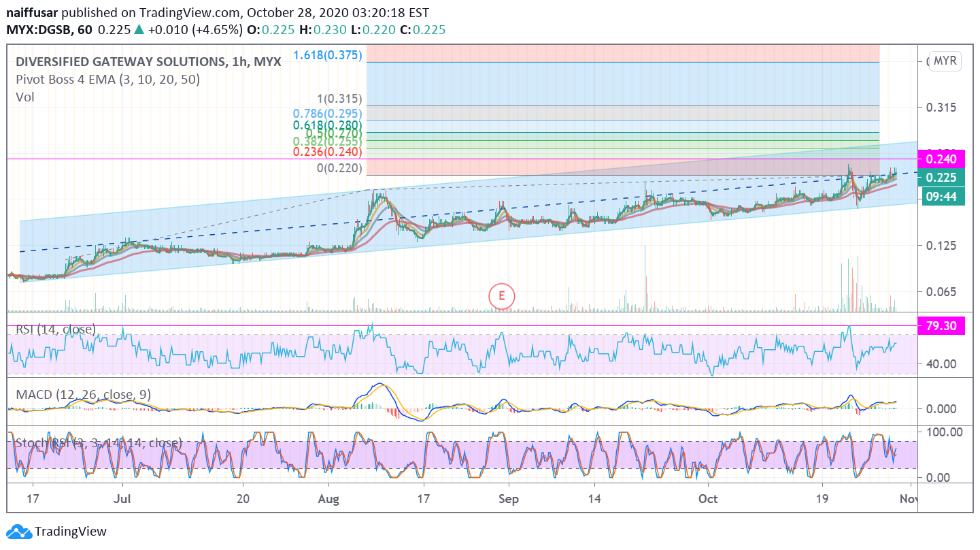Click the earnings 'E' marker on chart

coord(502,295)
